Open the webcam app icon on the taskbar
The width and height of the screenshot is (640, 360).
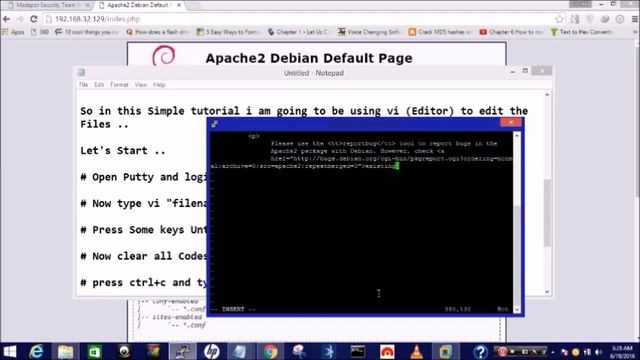(x=124, y=351)
